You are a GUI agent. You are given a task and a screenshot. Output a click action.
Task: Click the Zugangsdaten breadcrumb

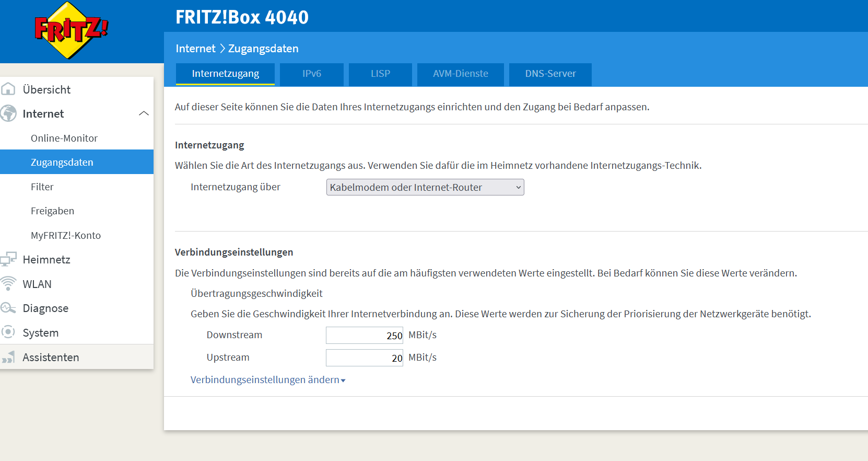pos(263,49)
